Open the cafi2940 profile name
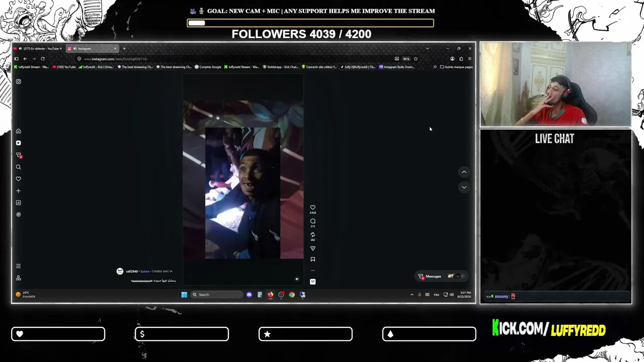The width and height of the screenshot is (644, 362). pos(132,271)
